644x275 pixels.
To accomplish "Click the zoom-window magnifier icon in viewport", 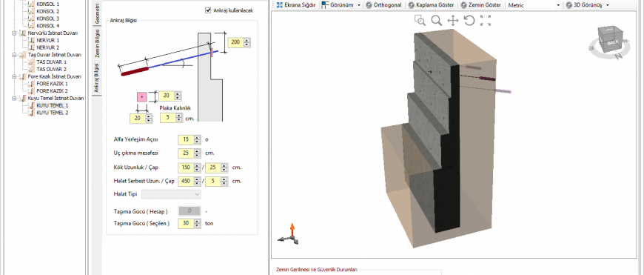I will point(420,20).
